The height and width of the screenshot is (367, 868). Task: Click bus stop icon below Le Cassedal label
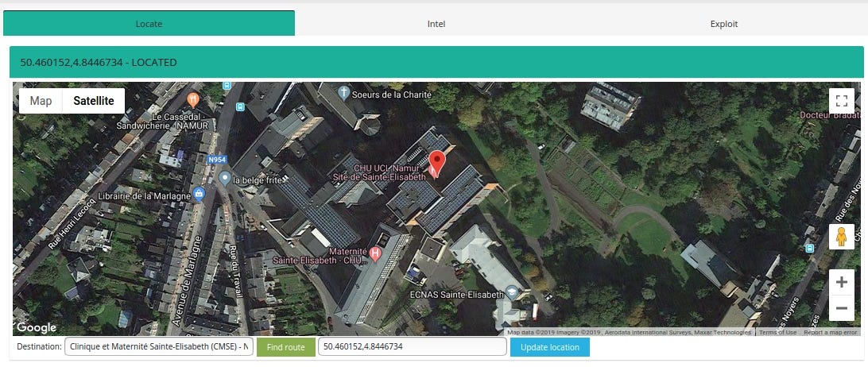point(240,106)
